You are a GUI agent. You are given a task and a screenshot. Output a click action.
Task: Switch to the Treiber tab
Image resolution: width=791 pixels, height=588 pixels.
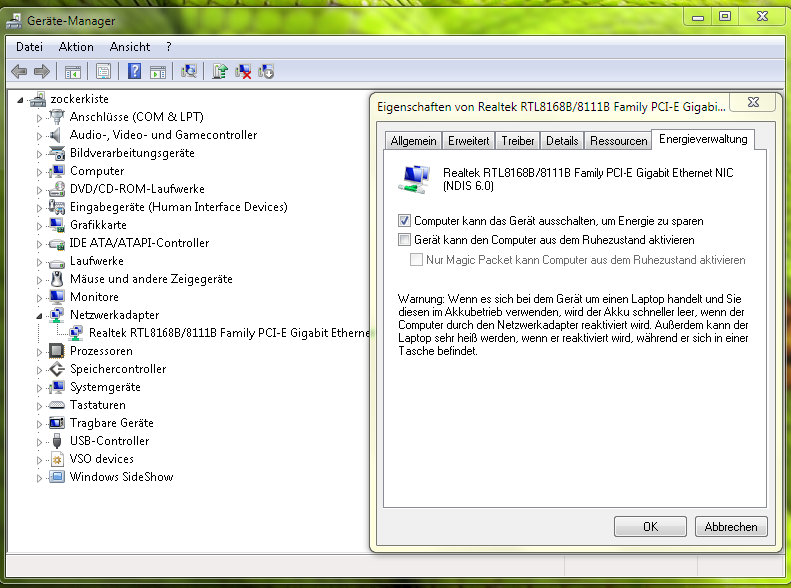(518, 141)
